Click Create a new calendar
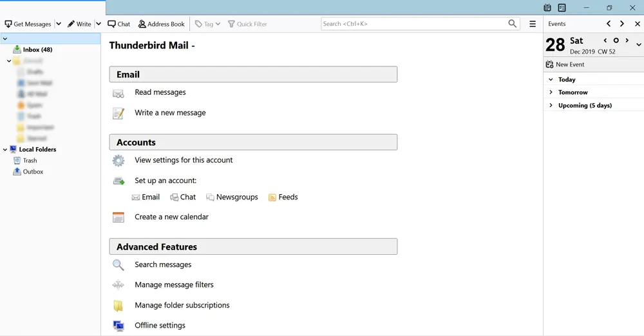This screenshot has width=644, height=336. point(172,217)
